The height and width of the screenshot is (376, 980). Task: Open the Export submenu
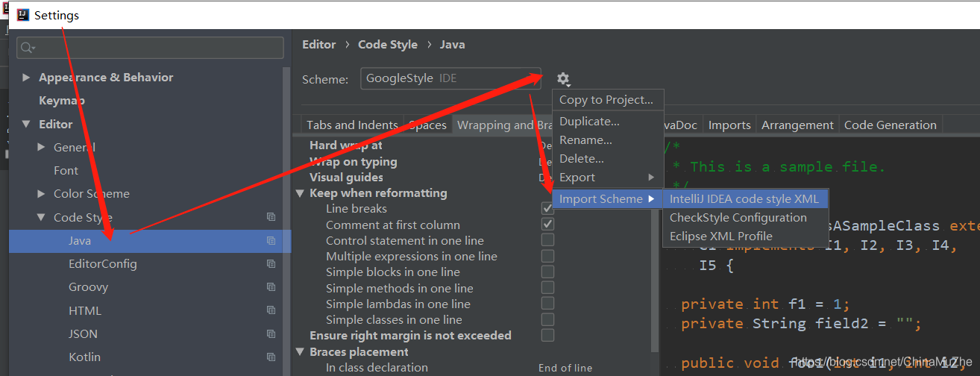point(607,178)
